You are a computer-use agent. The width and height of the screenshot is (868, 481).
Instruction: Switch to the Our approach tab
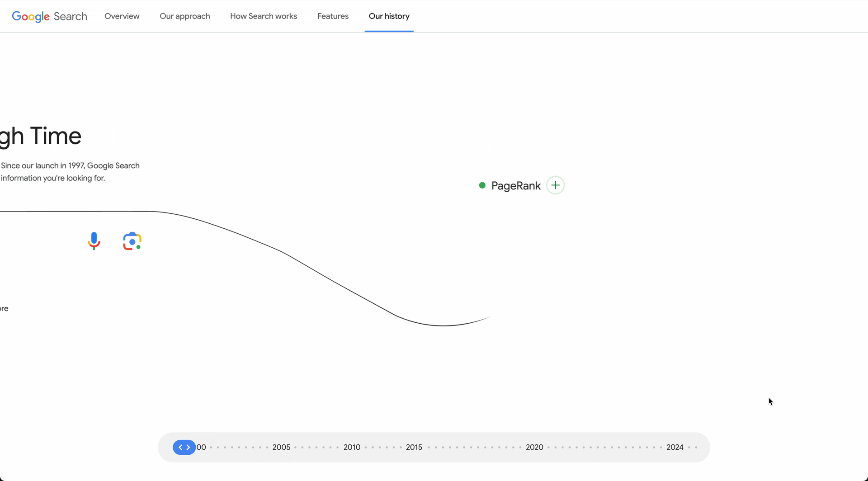185,16
